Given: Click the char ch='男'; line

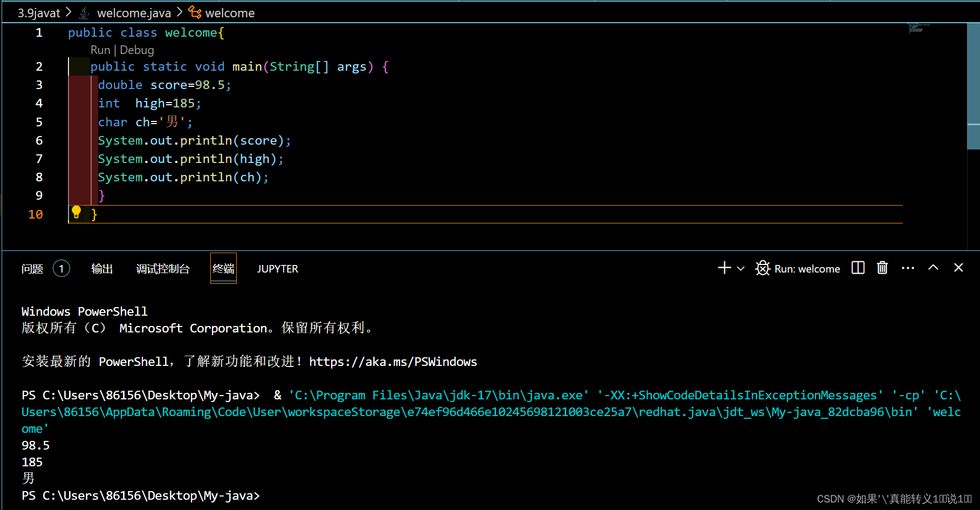Looking at the screenshot, I should 145,122.
